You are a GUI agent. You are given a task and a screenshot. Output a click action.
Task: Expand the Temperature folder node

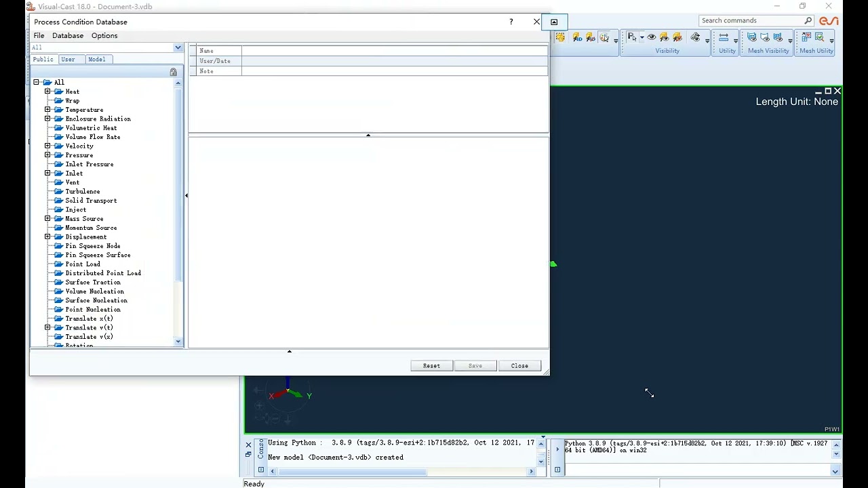(48, 110)
